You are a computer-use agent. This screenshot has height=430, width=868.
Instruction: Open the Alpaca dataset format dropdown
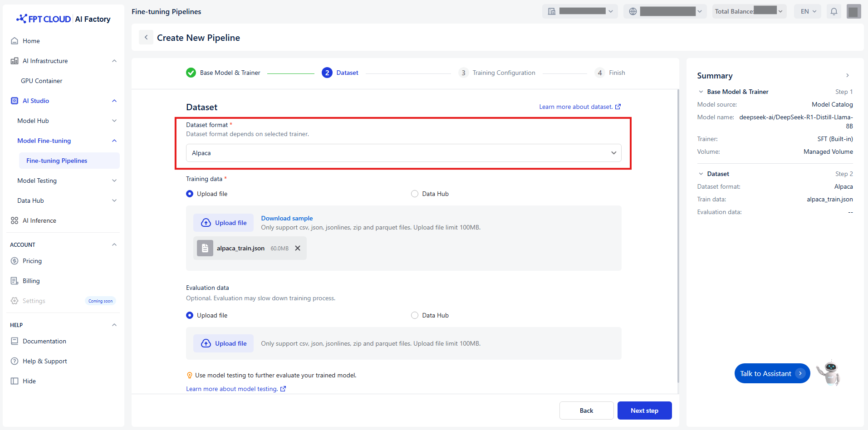[x=403, y=153]
